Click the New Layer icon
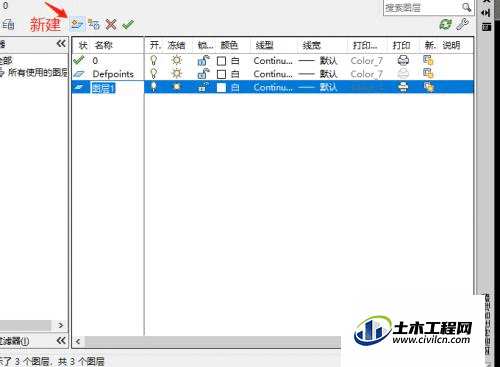This screenshot has height=367, width=500. tap(77, 24)
